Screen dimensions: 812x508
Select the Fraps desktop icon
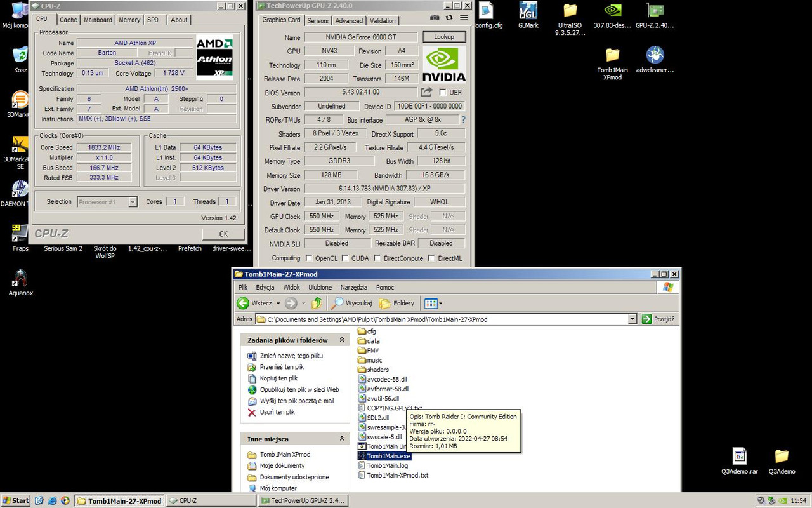(x=20, y=237)
